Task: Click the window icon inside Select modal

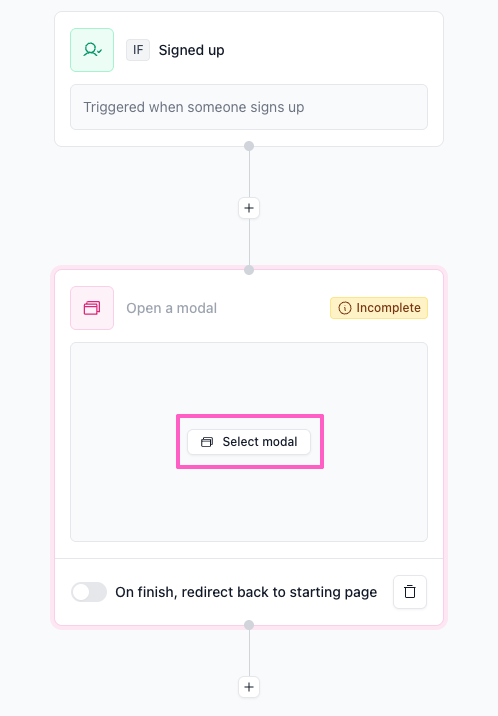Action: pyautogui.click(x=207, y=442)
